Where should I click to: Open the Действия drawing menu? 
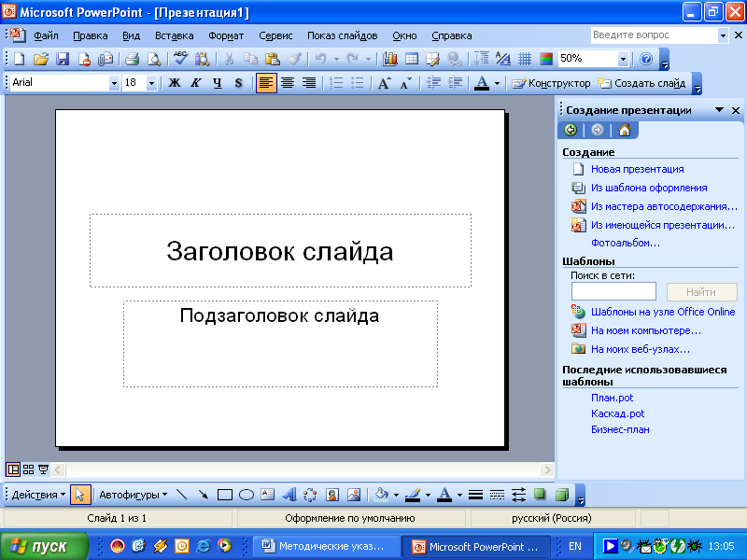tap(38, 495)
